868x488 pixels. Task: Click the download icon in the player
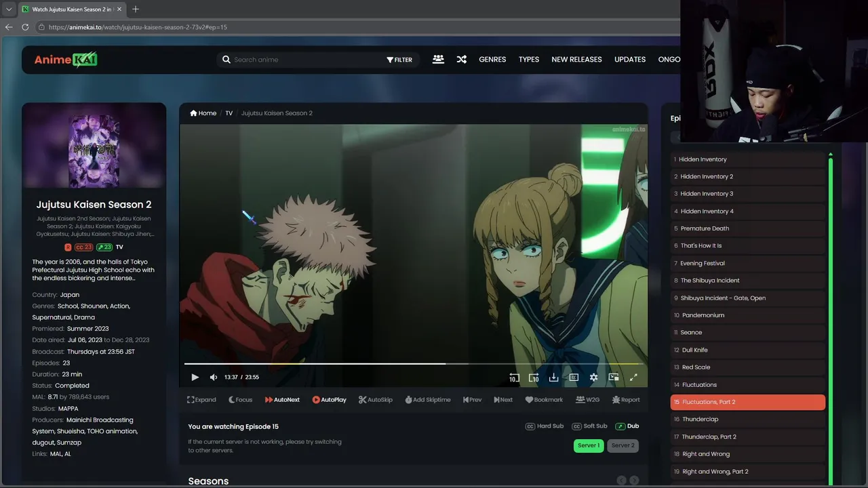coord(553,378)
